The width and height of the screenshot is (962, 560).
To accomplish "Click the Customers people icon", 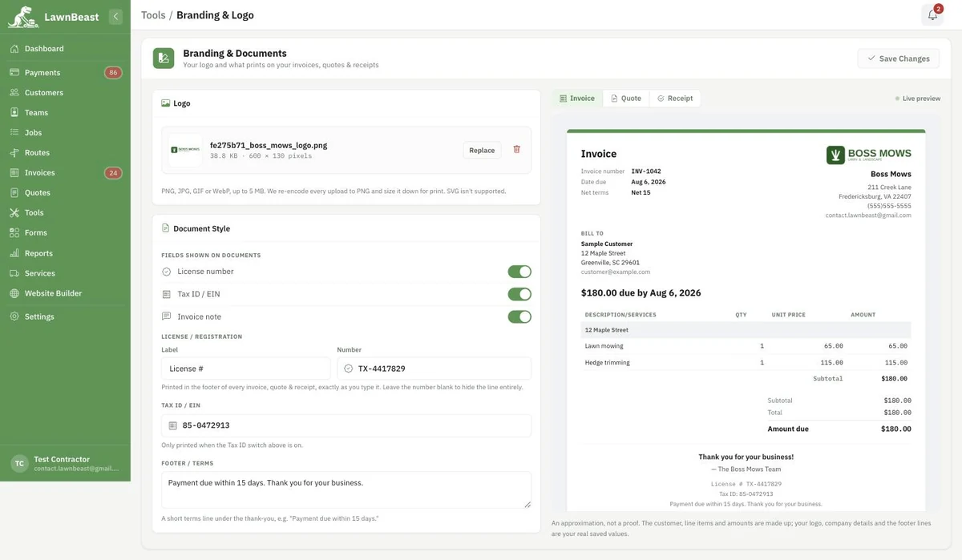I will point(14,92).
